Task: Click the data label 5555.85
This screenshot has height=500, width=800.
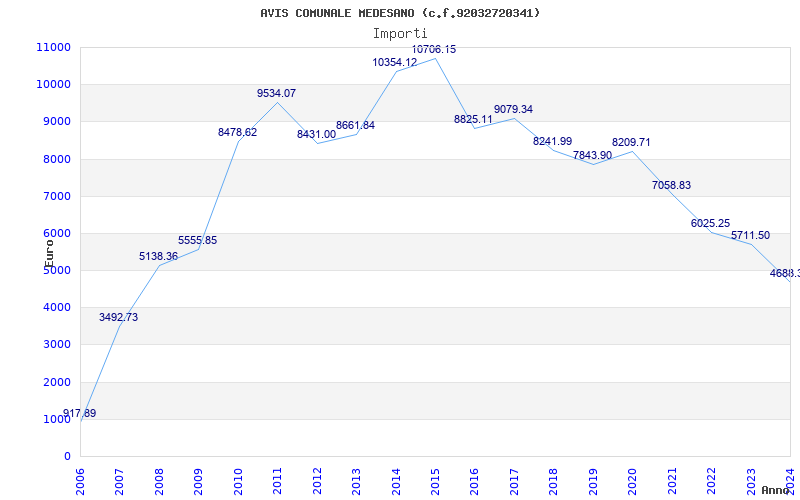Action: point(197,240)
